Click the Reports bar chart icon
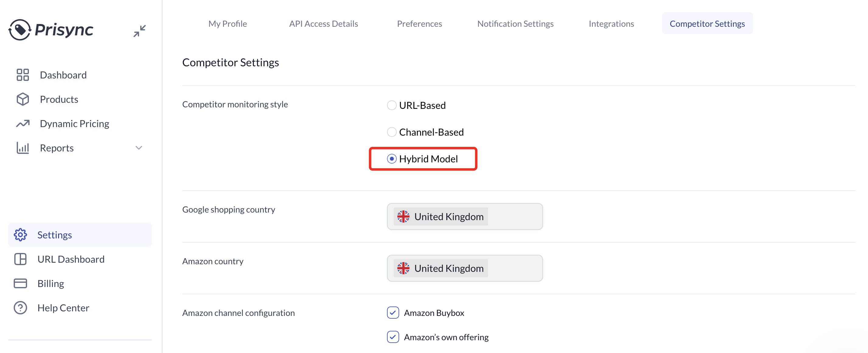Image resolution: width=868 pixels, height=353 pixels. (23, 148)
